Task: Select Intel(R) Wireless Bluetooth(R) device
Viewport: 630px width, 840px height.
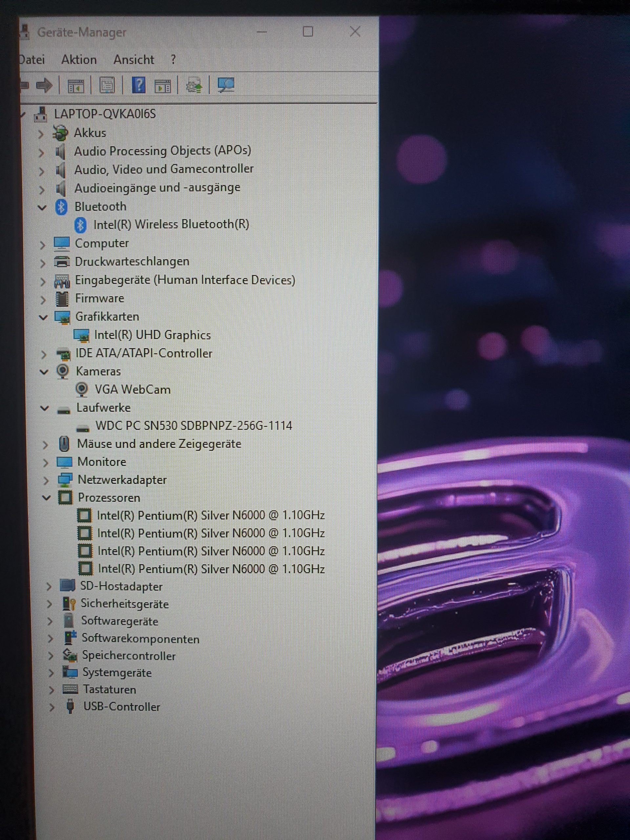Action: [x=171, y=224]
